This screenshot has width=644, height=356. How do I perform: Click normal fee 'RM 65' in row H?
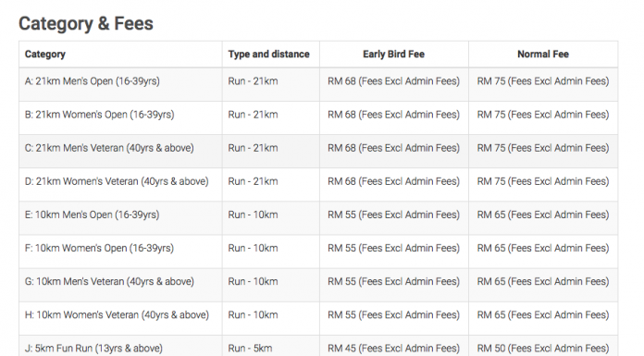[491, 315]
